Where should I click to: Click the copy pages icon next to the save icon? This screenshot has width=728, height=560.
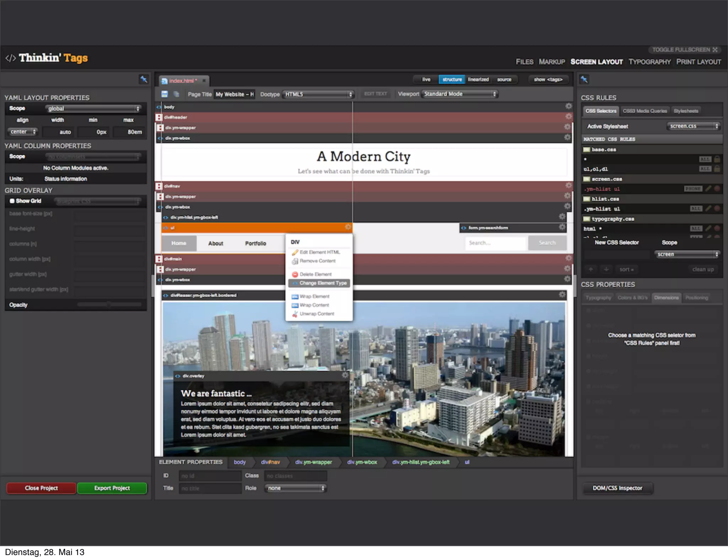(x=176, y=94)
